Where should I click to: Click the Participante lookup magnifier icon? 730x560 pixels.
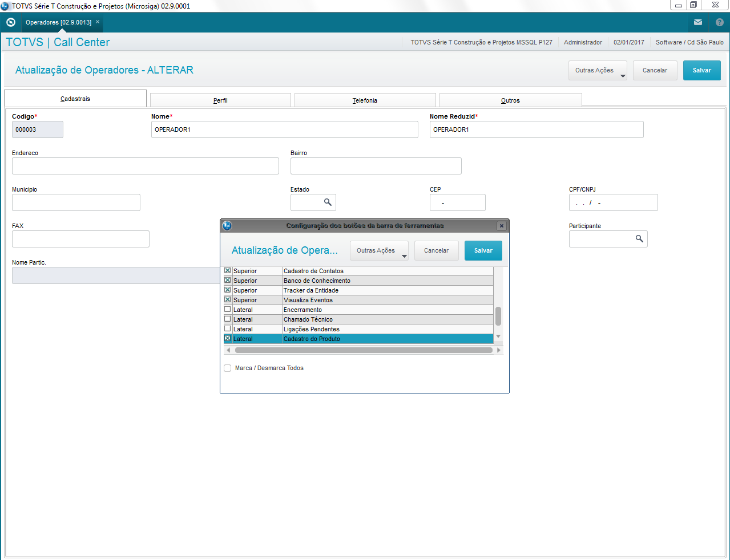coord(639,238)
